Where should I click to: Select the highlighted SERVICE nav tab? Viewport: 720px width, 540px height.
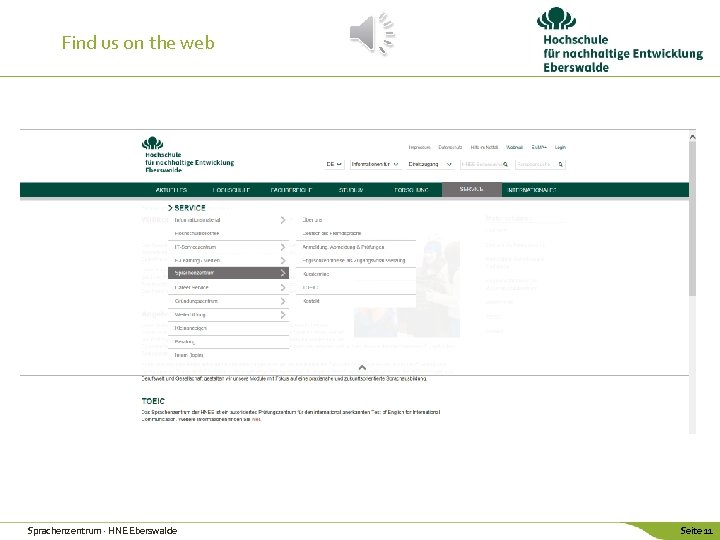[472, 189]
